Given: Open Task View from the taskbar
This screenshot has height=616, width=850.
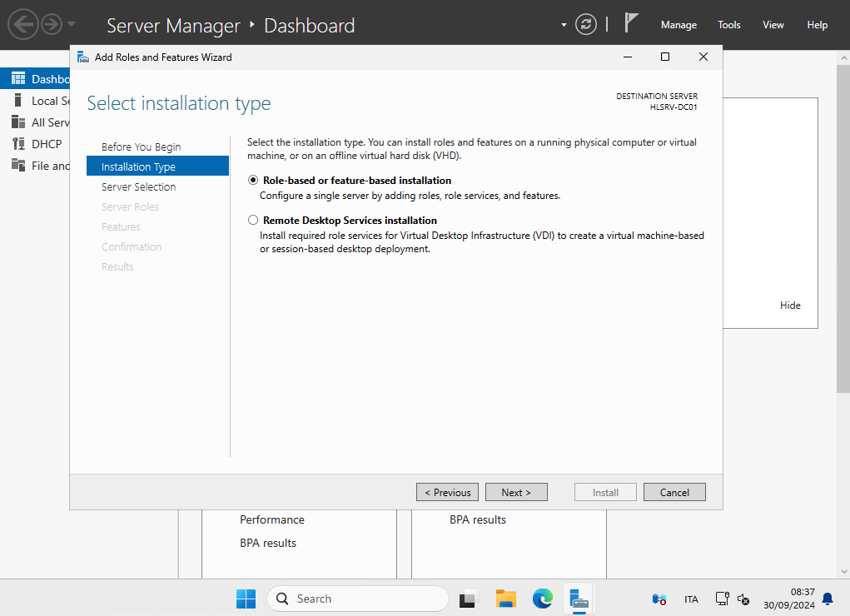Looking at the screenshot, I should tap(470, 599).
